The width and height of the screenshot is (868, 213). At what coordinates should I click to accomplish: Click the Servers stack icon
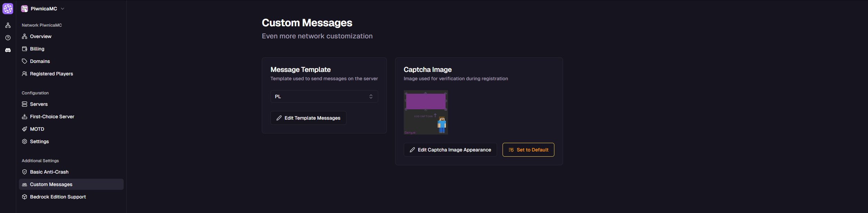[25, 104]
